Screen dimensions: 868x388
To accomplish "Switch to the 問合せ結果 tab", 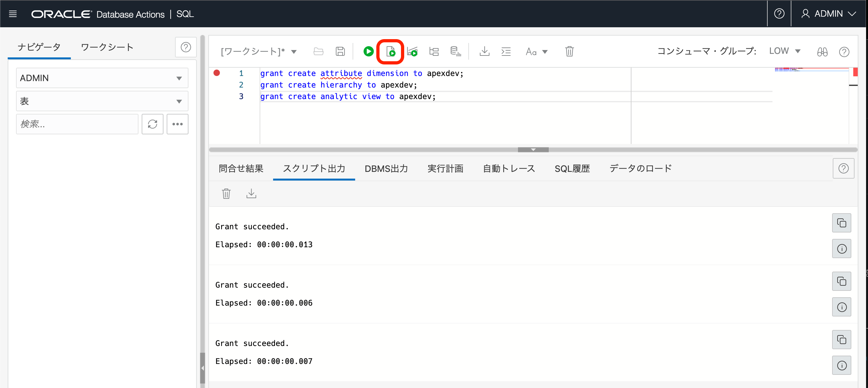I will (241, 169).
